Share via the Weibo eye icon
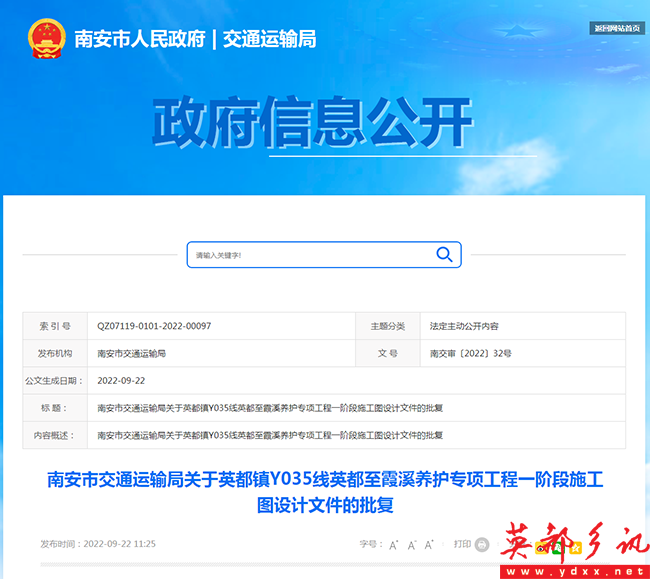The image size is (650, 579). tap(541, 548)
